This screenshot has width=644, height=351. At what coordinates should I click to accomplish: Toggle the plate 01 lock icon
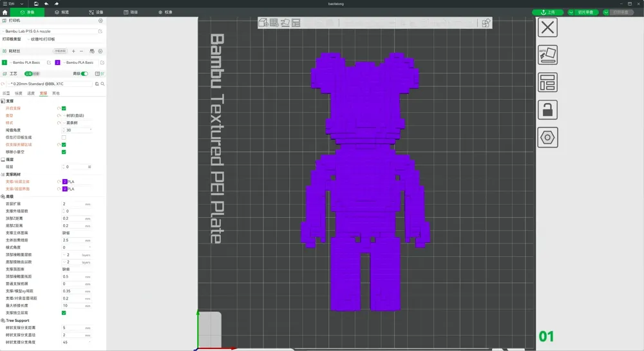(x=547, y=110)
